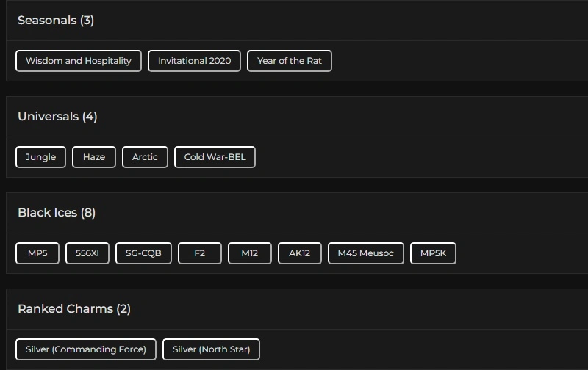Pick the AK12 black ice tag
The width and height of the screenshot is (588, 370).
point(299,253)
